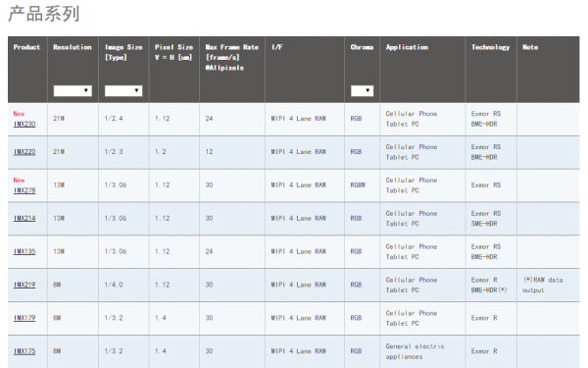Click the Technology column header
The width and height of the screenshot is (588, 368).
491,47
